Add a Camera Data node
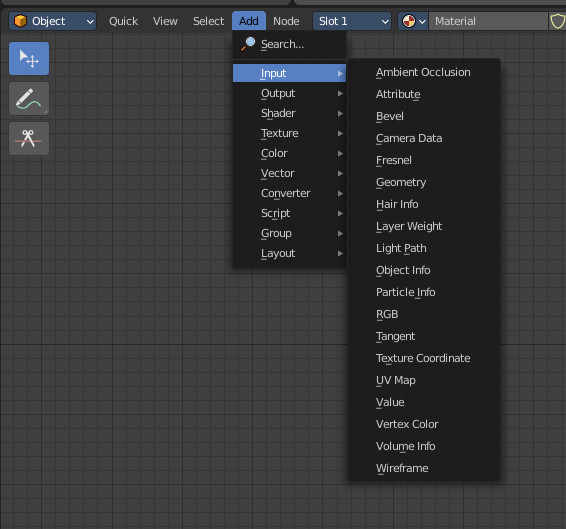This screenshot has height=529, width=566. point(424,138)
